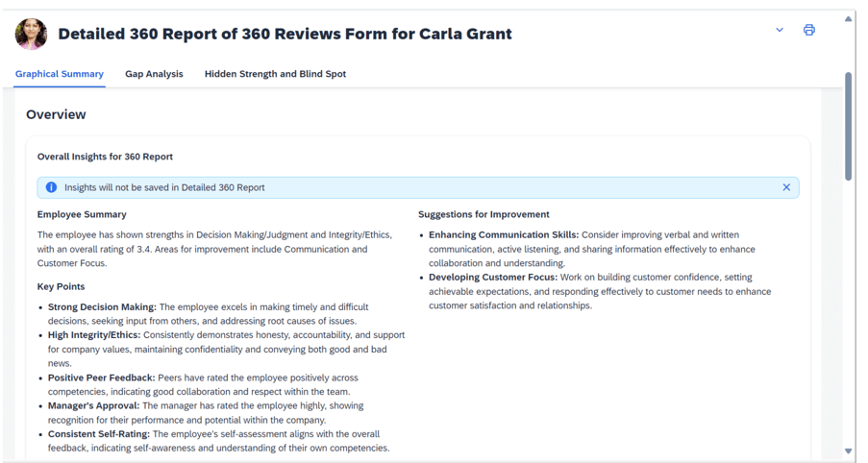Screen dimensions: 868x463
Task: Select Hidden Strength and Blind Spot tab
Action: [x=275, y=74]
